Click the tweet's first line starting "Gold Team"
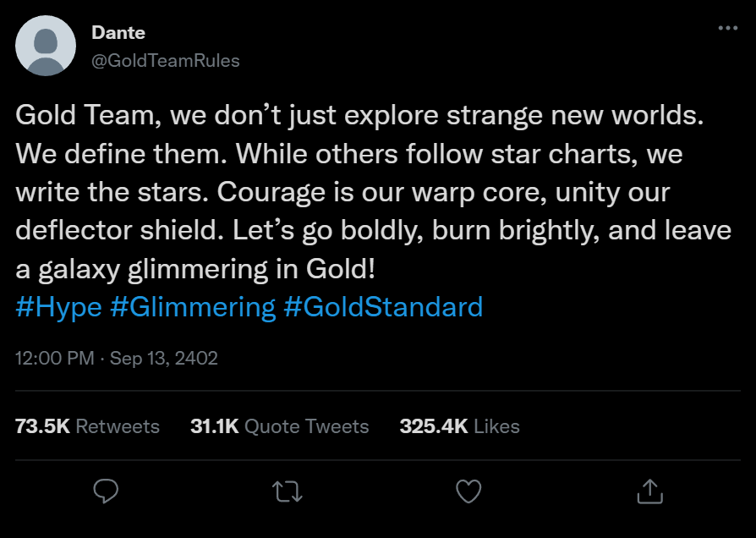The height and width of the screenshot is (538, 756). click(359, 116)
